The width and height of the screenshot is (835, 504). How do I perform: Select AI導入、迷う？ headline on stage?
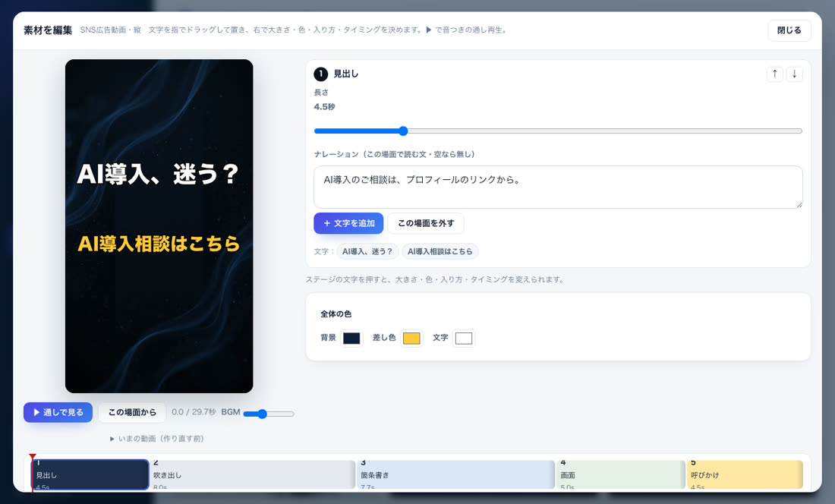158,174
